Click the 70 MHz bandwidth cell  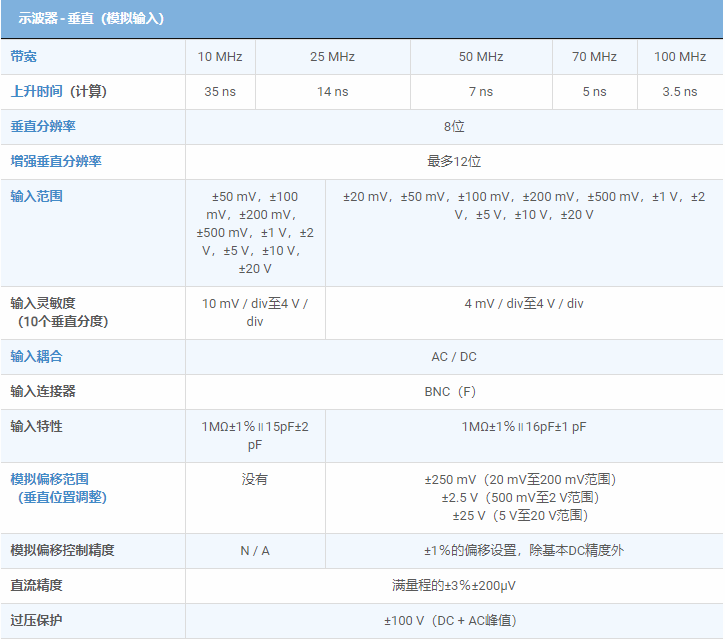pos(594,57)
